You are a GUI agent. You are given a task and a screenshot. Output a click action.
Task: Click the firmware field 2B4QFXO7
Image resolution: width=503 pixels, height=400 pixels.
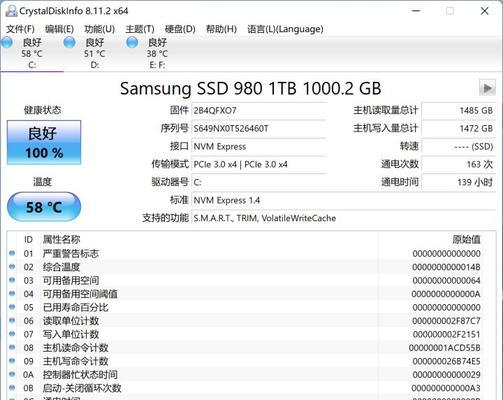coord(259,110)
